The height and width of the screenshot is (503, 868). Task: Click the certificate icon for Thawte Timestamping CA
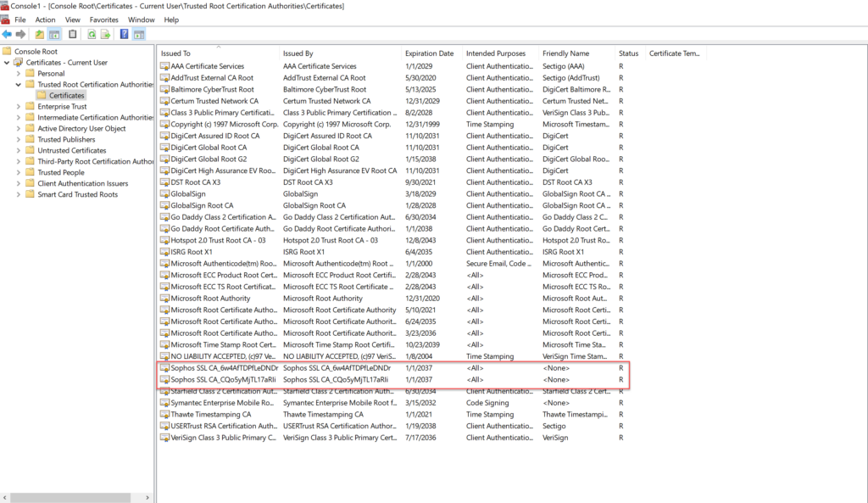click(x=164, y=415)
